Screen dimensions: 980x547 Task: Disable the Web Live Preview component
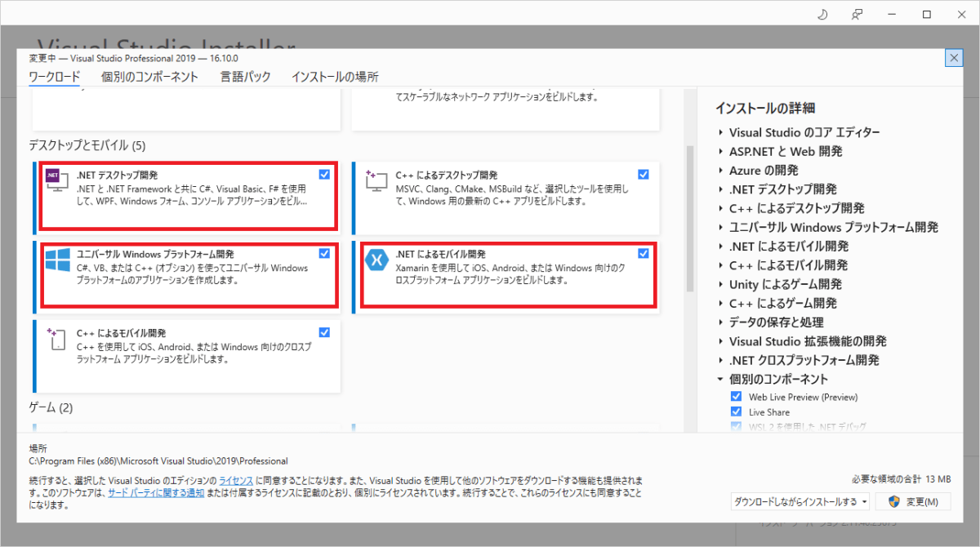736,396
